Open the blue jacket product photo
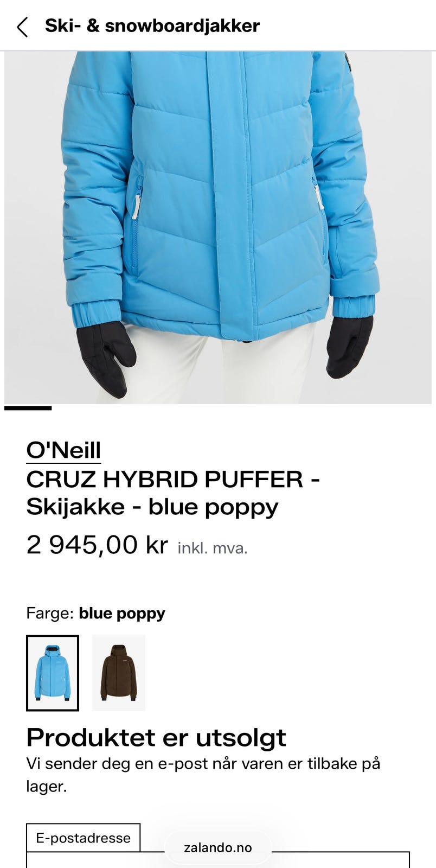Screen dimensions: 436x868 218,228
